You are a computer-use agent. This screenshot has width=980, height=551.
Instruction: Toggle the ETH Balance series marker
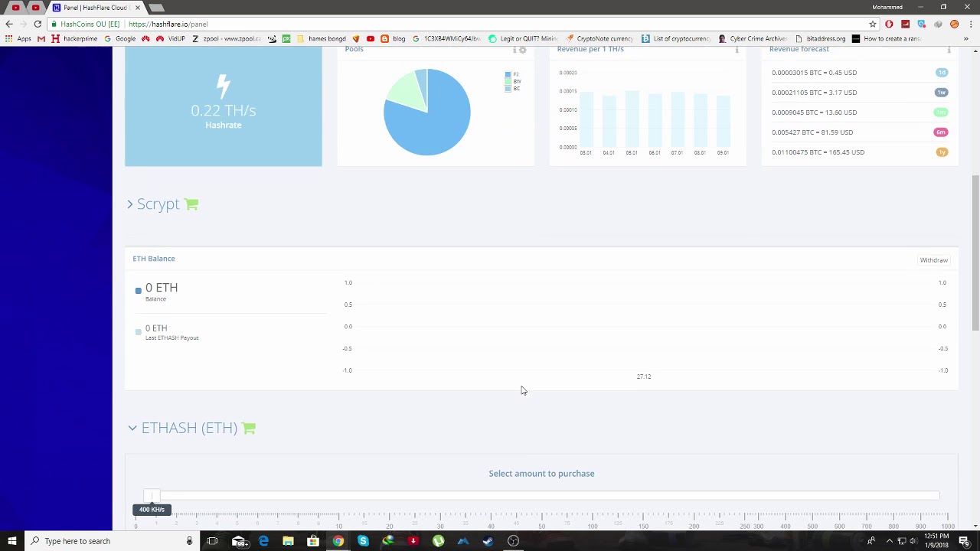pyautogui.click(x=139, y=291)
